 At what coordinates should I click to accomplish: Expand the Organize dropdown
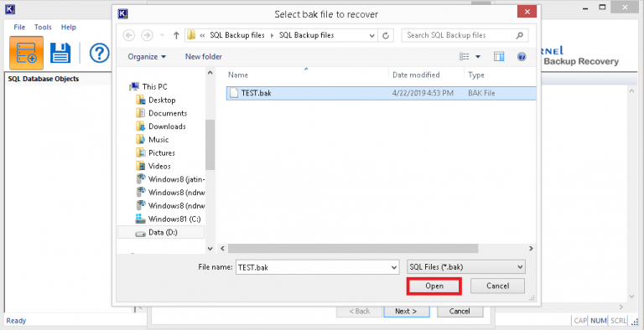[147, 57]
